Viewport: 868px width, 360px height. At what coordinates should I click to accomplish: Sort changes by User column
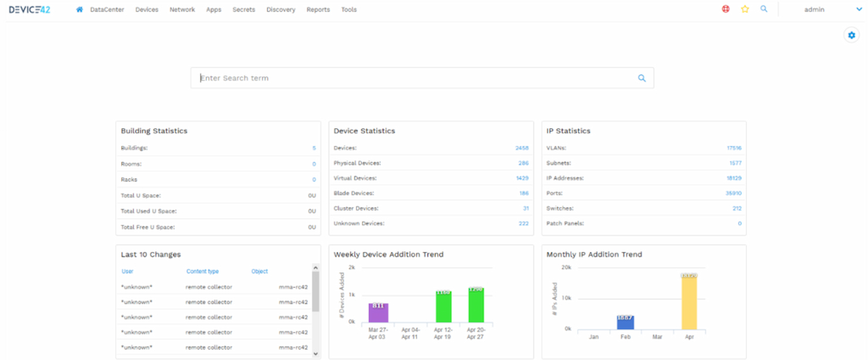(127, 271)
